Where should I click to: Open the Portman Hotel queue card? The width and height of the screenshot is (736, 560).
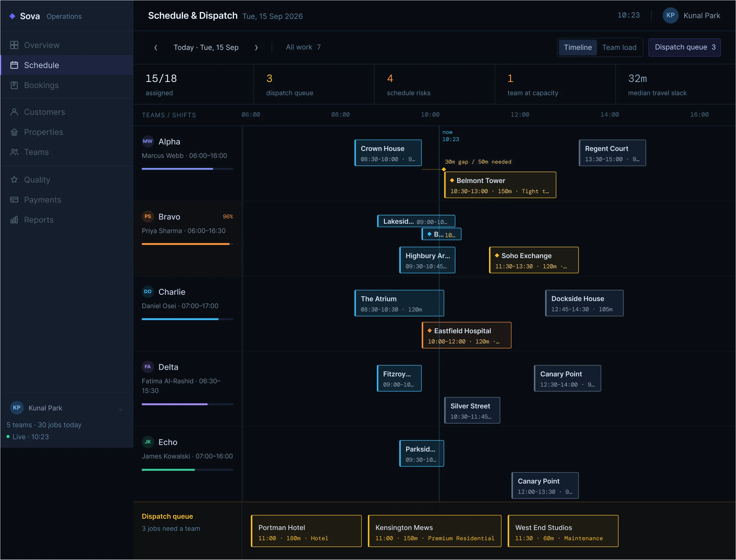[x=306, y=531]
